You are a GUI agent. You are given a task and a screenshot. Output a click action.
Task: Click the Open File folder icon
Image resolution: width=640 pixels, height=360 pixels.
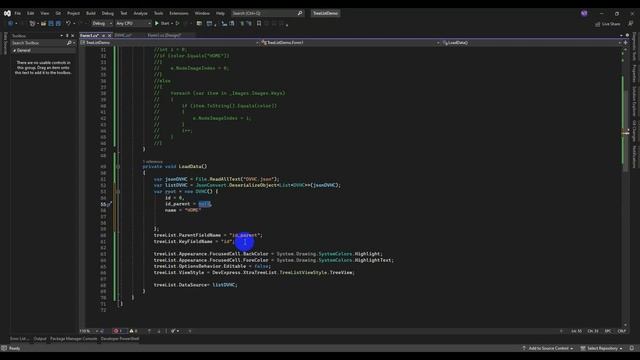pos(43,24)
